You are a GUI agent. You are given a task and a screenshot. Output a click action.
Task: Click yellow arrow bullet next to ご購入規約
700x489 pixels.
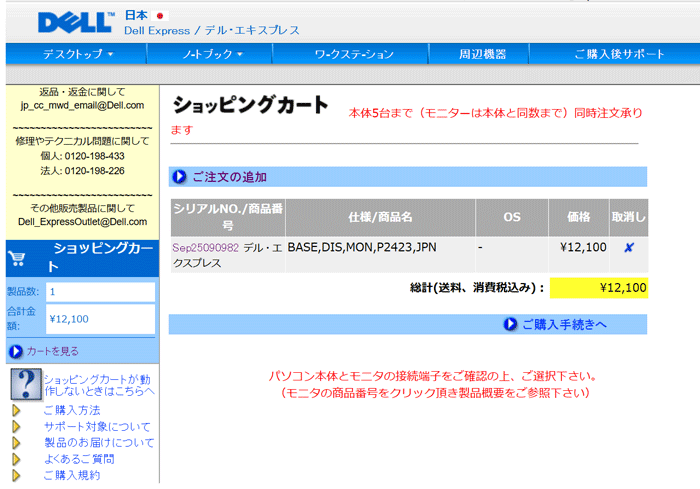click(16, 475)
